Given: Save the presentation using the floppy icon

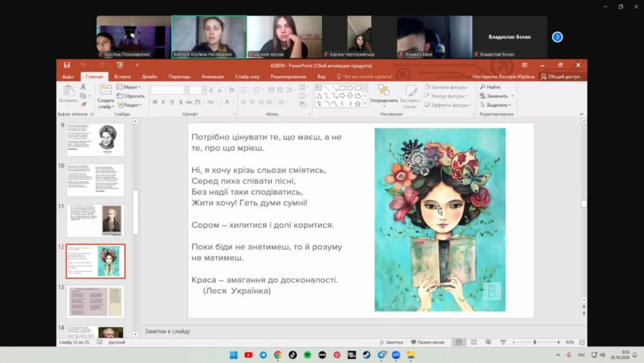Looking at the screenshot, I should (66, 65).
